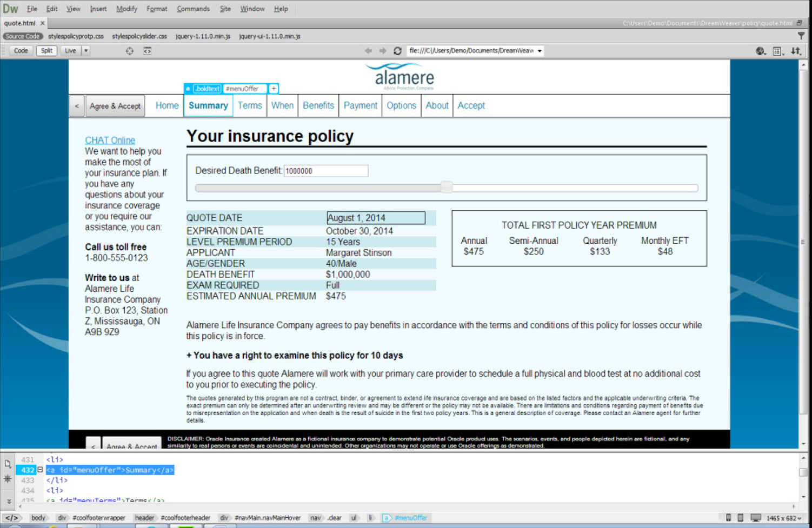812x528 pixels.
Task: Open the Live view options dropdown arrow
Action: click(86, 51)
